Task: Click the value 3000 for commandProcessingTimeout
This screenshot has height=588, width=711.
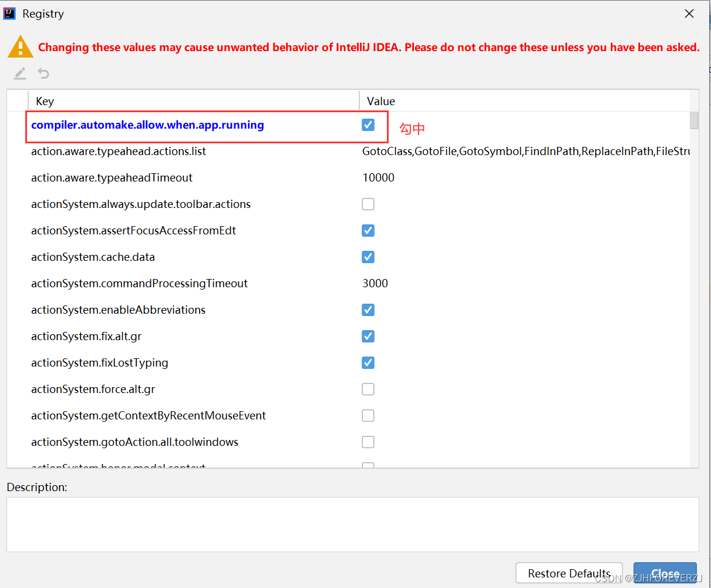Action: (375, 284)
